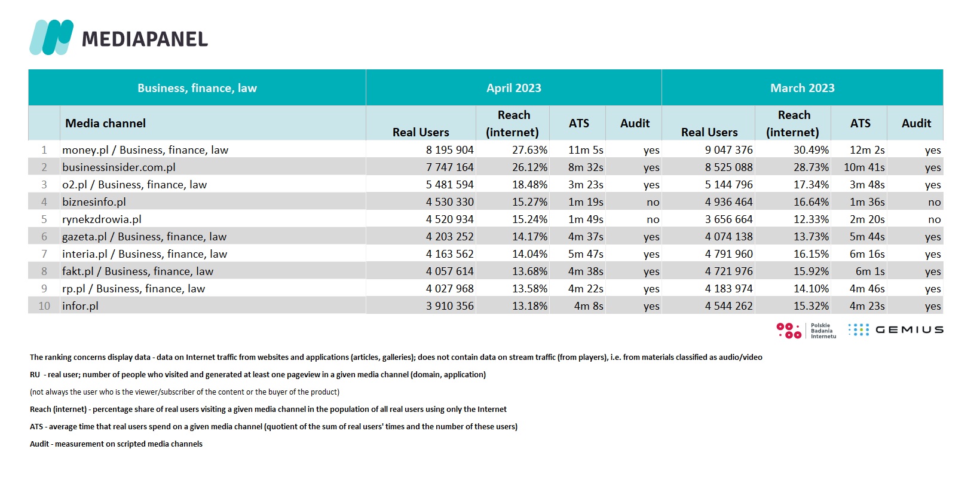Click the April ATS value 11m 5s

click(x=586, y=150)
